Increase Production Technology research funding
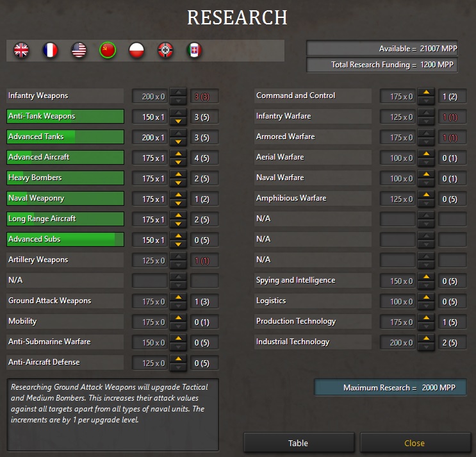The width and height of the screenshot is (476, 457). (x=426, y=318)
